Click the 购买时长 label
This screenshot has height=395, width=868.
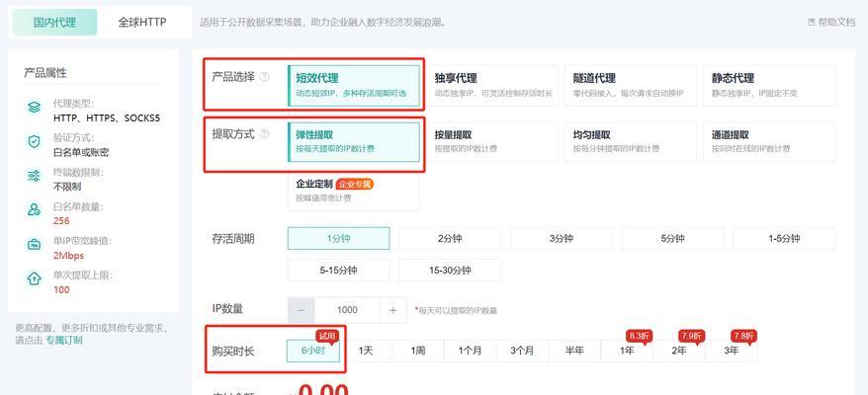pyautogui.click(x=233, y=351)
